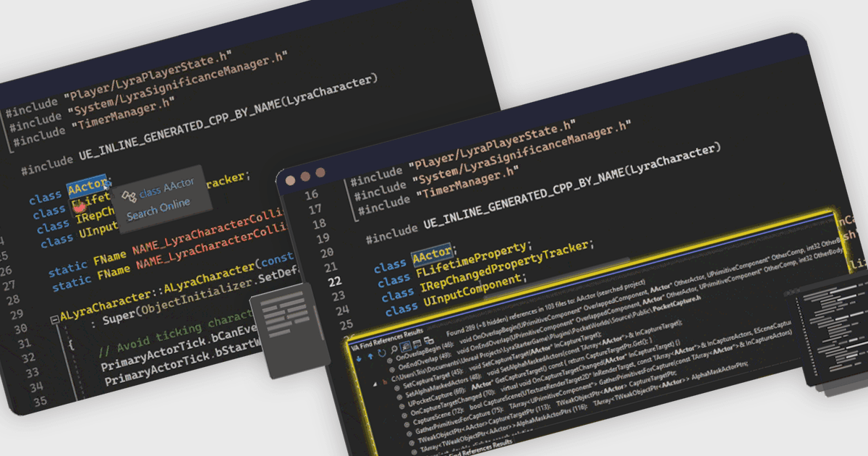Click "TimerManager.h" include in the front window
Screen dimensions: 868x456
coord(467,182)
